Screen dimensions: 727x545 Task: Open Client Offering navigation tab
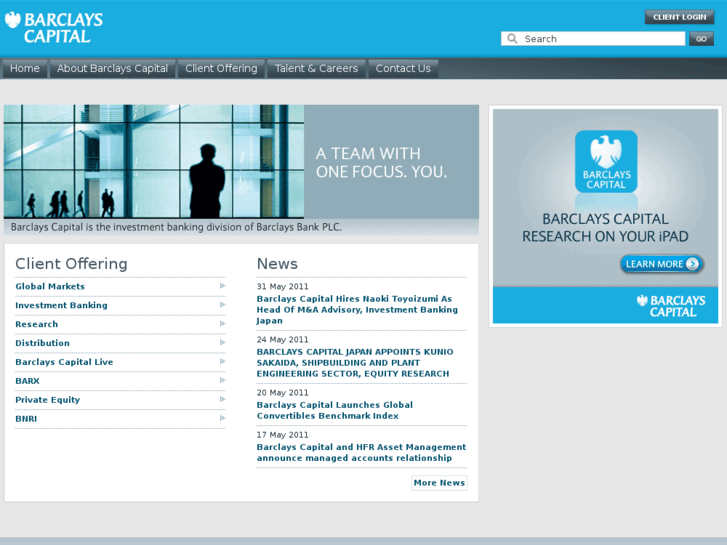221,69
